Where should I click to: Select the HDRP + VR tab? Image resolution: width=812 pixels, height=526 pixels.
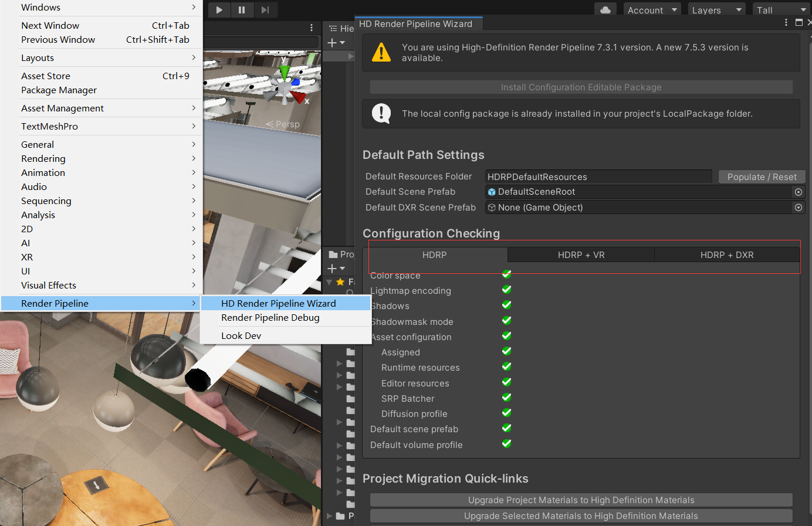pyautogui.click(x=581, y=255)
